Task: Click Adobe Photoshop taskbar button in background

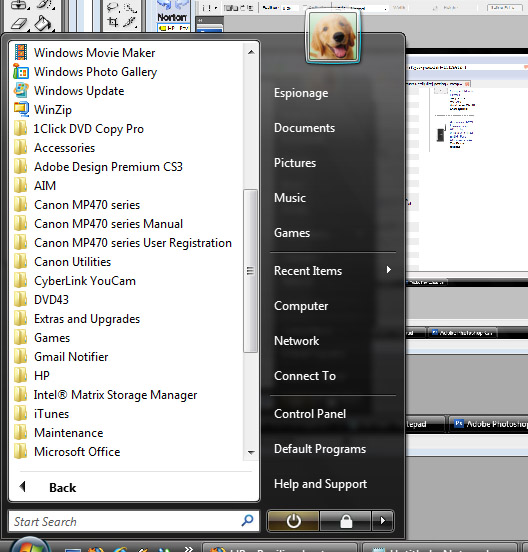Action: [x=489, y=424]
